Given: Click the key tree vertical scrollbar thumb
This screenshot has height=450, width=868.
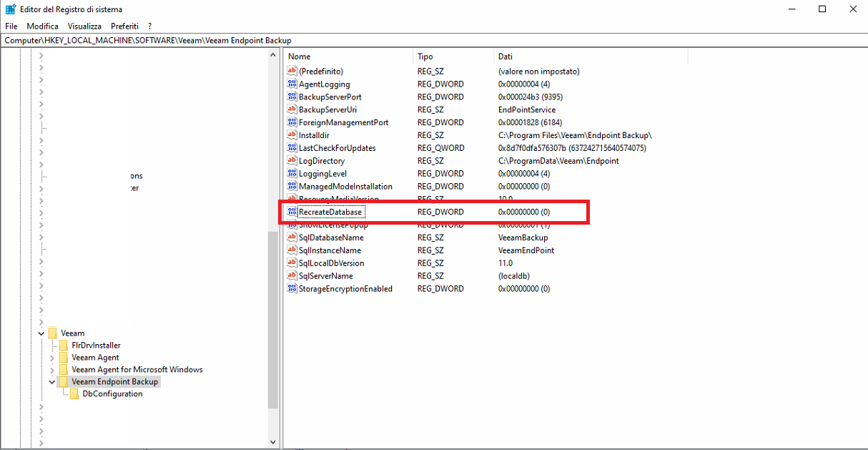Looking at the screenshot, I should pos(272,321).
